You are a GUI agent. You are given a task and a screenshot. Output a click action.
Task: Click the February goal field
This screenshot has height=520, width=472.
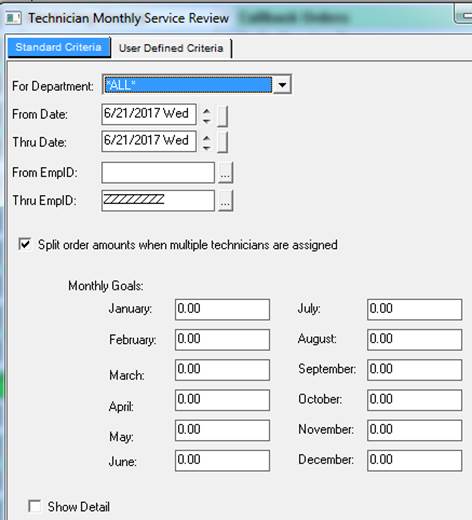click(x=222, y=340)
